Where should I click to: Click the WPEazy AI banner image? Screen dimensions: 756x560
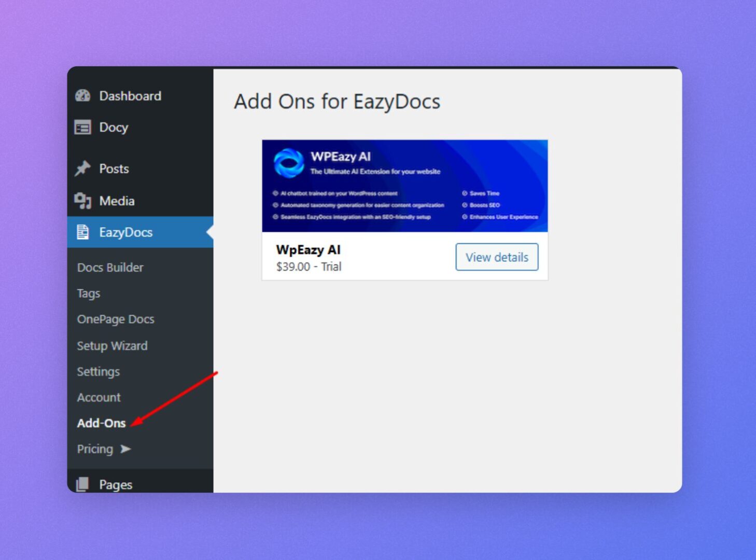point(405,186)
